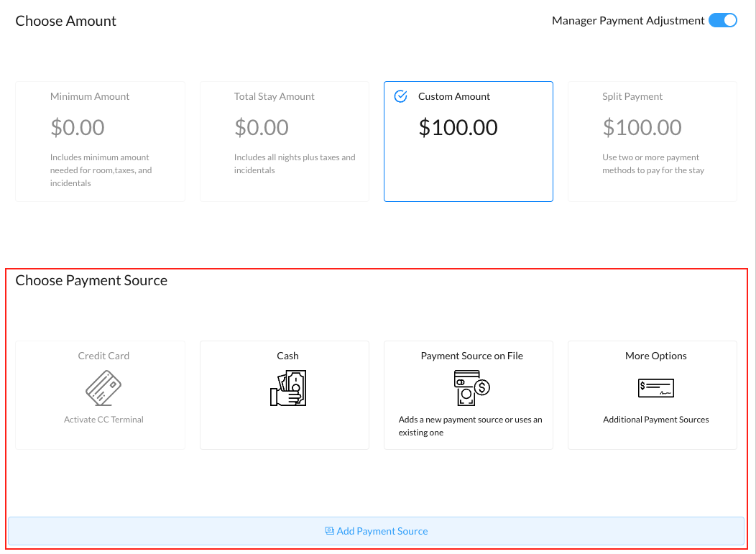Click the hand holding cash icon
This screenshot has height=554, width=756.
(287, 388)
